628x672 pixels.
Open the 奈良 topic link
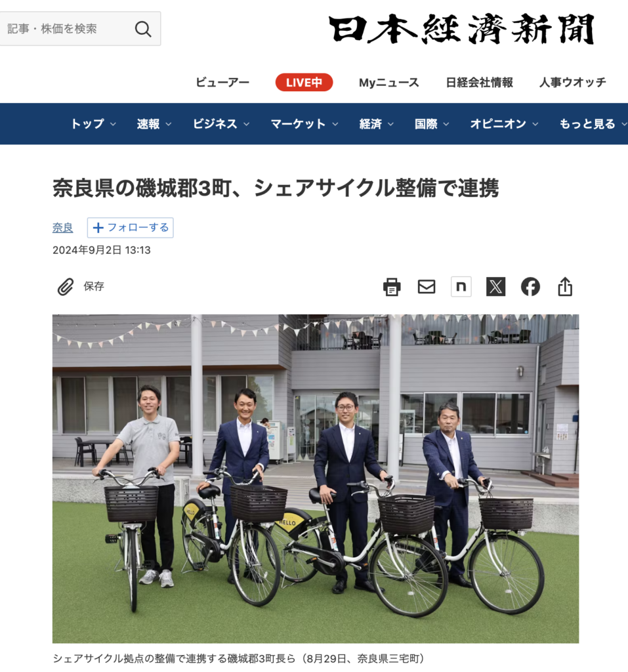[62, 228]
